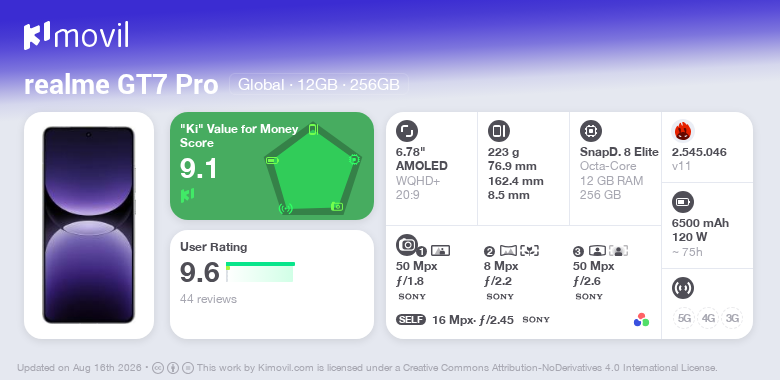
Task: Click the Global 12GB 256GB variant tag
Action: click(x=319, y=85)
